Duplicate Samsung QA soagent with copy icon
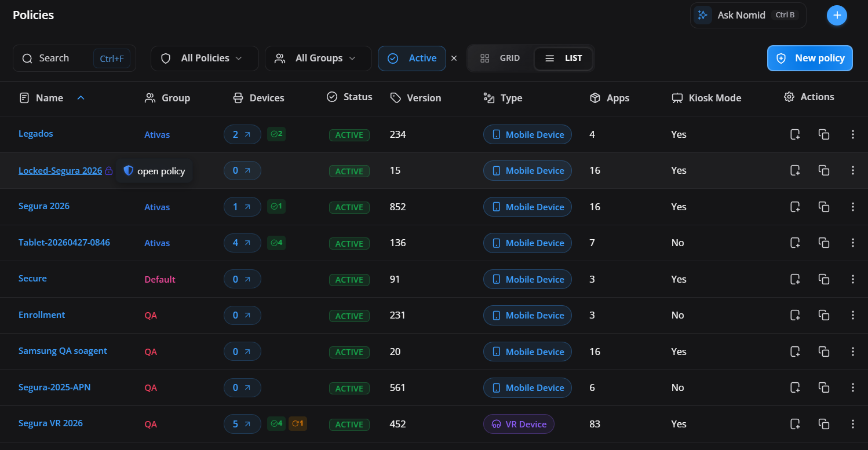The image size is (868, 450). tap(823, 352)
